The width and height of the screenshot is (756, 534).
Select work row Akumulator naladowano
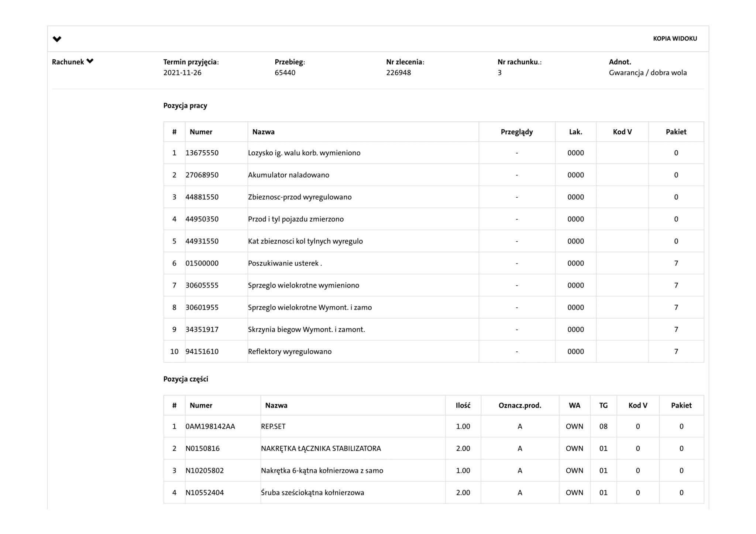(x=288, y=175)
